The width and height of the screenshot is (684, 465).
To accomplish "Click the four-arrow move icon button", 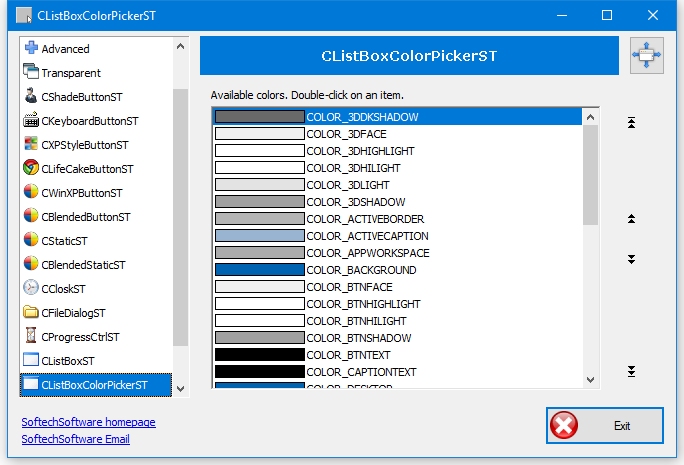I will pyautogui.click(x=647, y=55).
